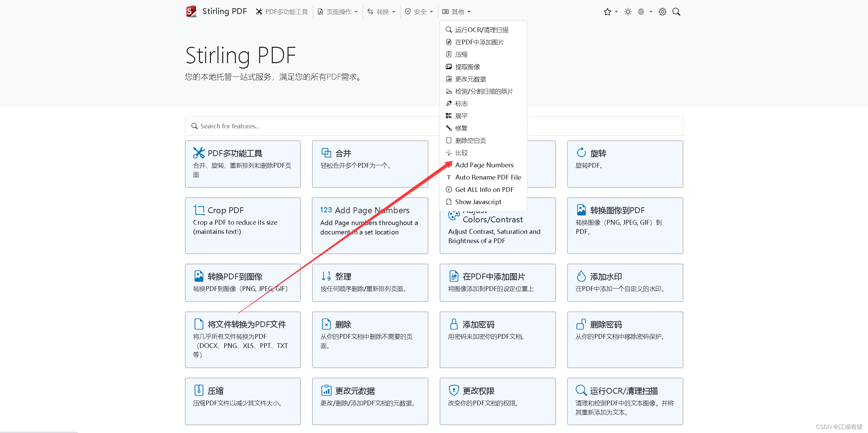868x433 pixels.
Task: Expand the 安全 dropdown menu
Action: pyautogui.click(x=419, y=12)
